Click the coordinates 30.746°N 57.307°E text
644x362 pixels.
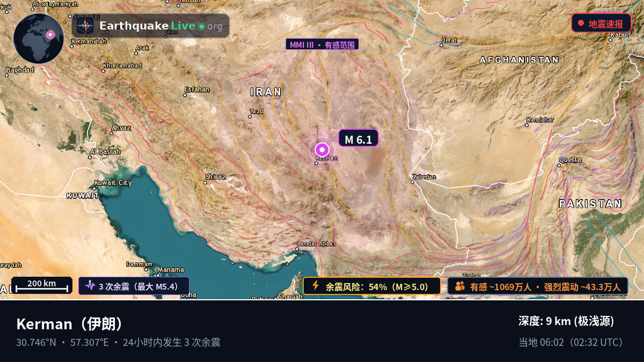tap(62, 342)
